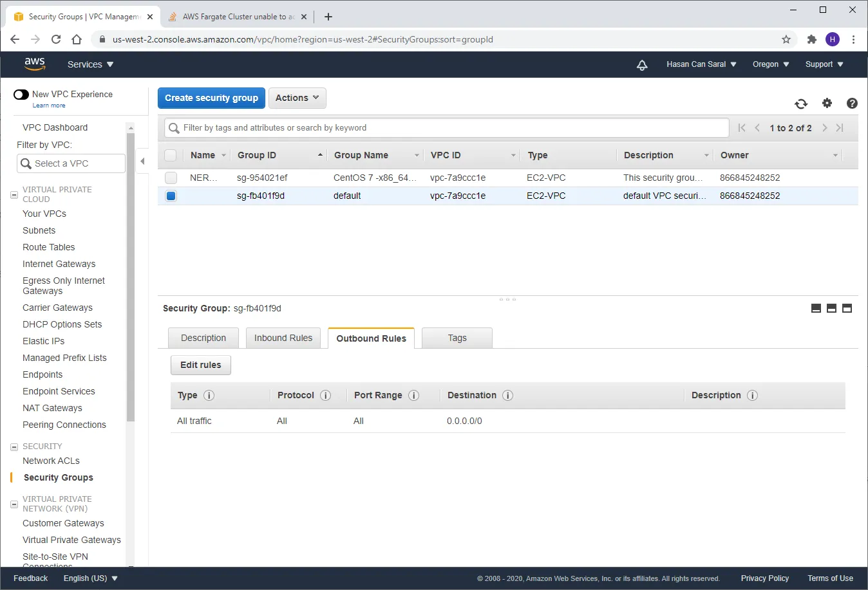Minimize the details pane layout icon
Screen dimensions: 868x590
coord(816,308)
